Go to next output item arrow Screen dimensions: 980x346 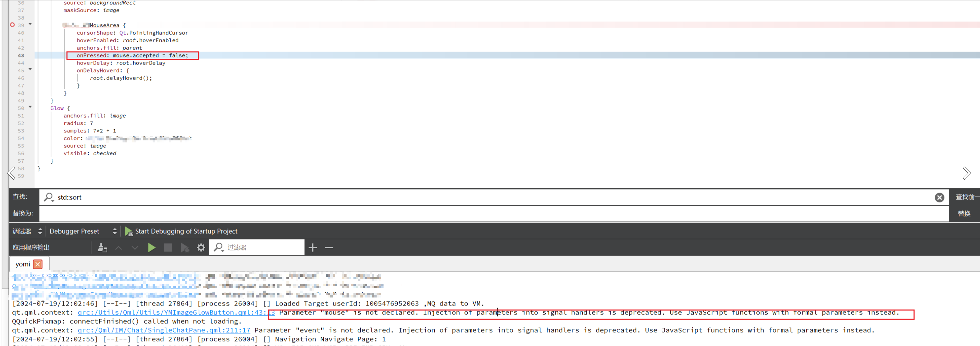[135, 247]
